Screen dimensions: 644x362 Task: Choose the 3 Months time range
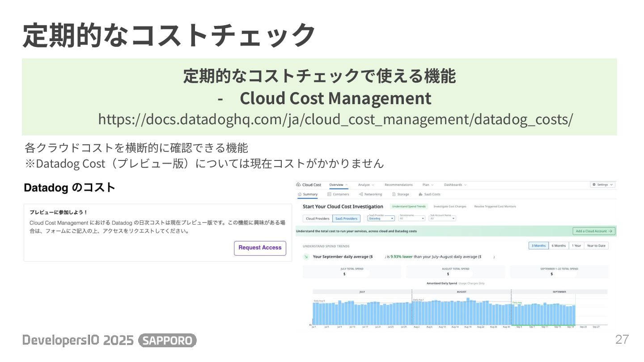538,245
